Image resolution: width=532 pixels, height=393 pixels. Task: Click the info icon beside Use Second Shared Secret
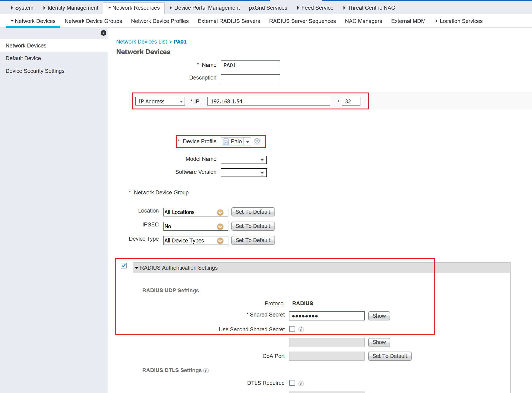click(x=301, y=329)
